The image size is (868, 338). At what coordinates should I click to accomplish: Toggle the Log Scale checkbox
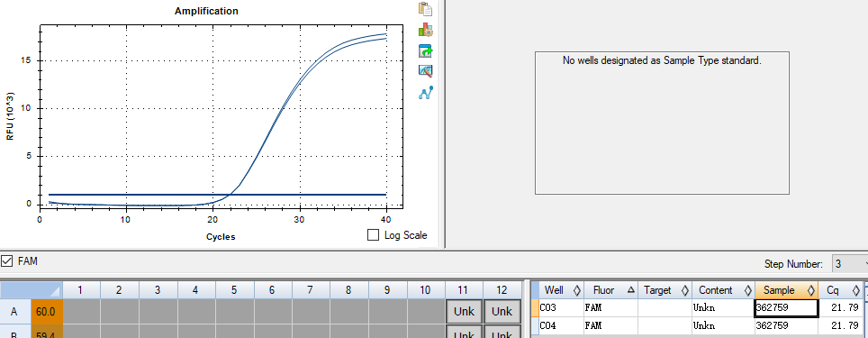tap(374, 235)
